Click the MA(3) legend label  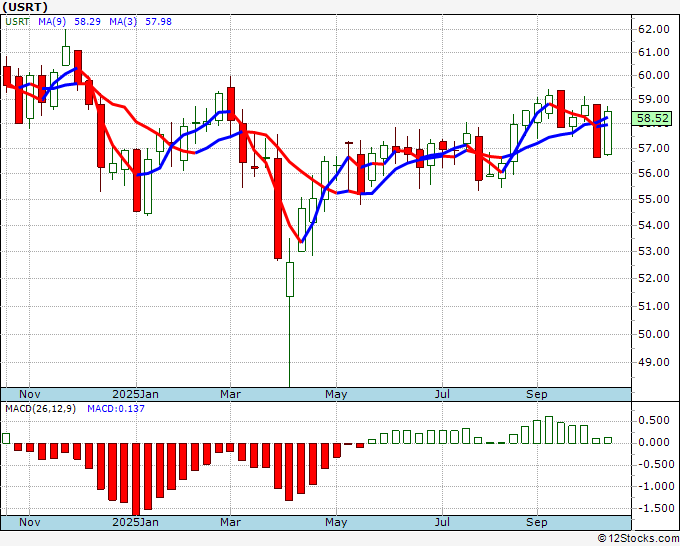tap(123, 21)
